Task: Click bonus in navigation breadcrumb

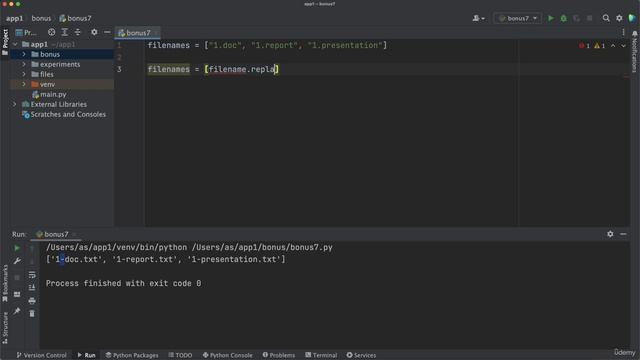Action: pyautogui.click(x=41, y=18)
